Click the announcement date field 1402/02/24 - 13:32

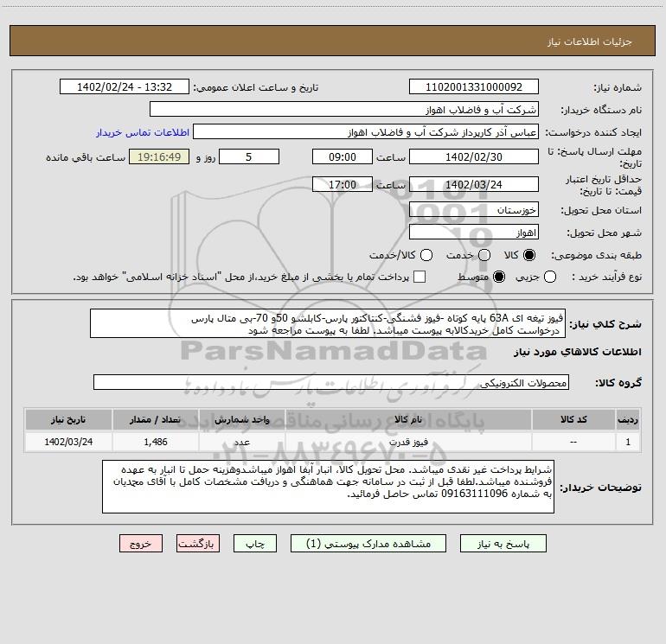pos(125,87)
